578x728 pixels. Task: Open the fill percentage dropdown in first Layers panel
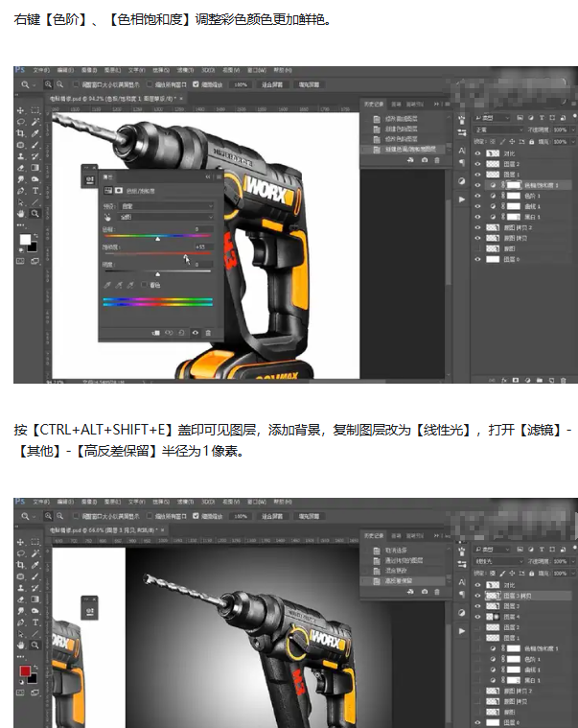572,142
